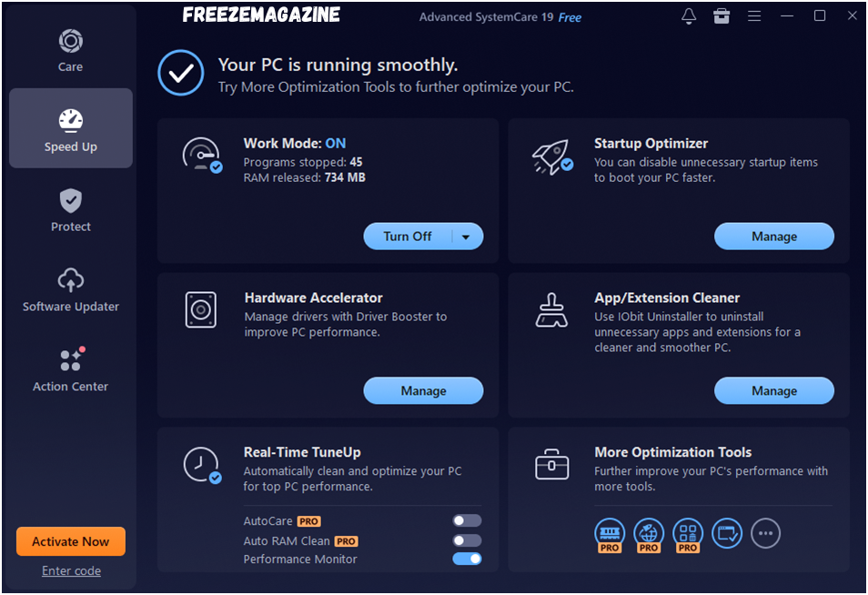The image size is (868, 595).
Task: Show more tools via three-dots button
Action: (766, 533)
